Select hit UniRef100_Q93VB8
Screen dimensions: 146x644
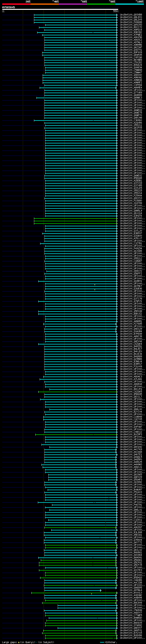coord(131,15)
